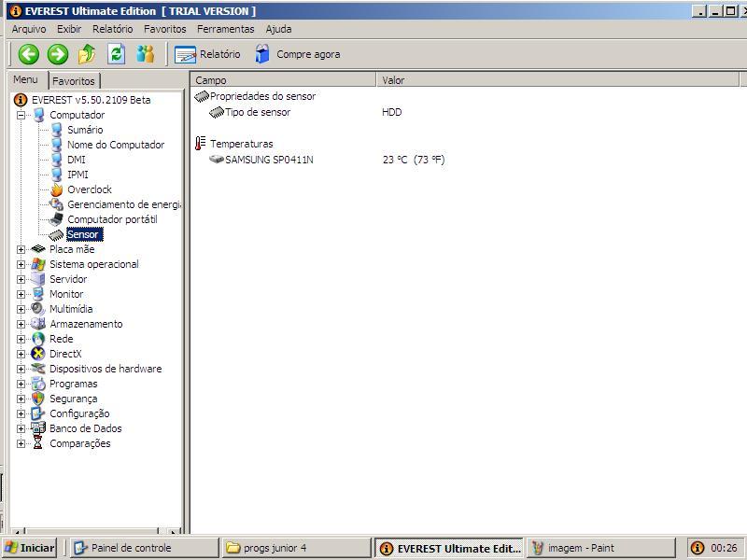Click the Comparações hourglass icon
Image resolution: width=747 pixels, height=560 pixels.
[x=38, y=443]
